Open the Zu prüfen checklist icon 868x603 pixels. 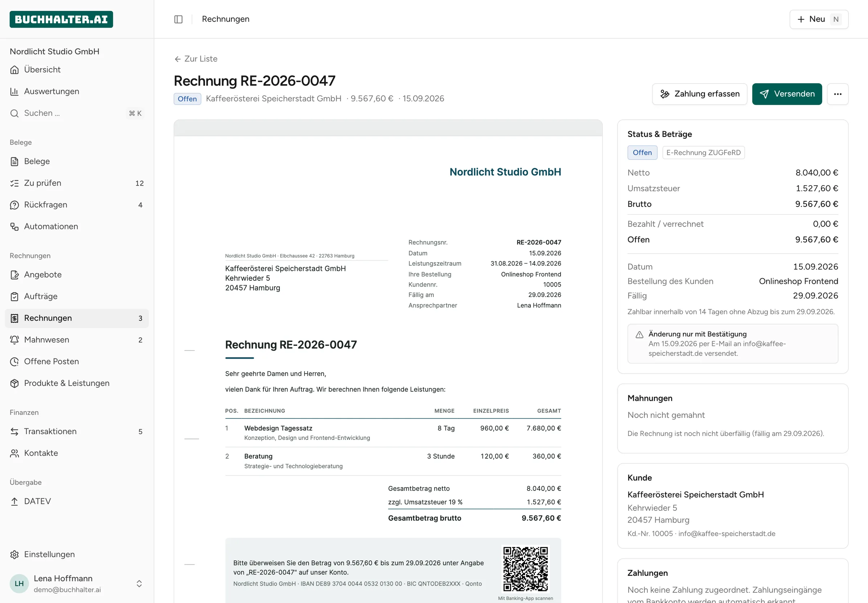pyautogui.click(x=14, y=183)
